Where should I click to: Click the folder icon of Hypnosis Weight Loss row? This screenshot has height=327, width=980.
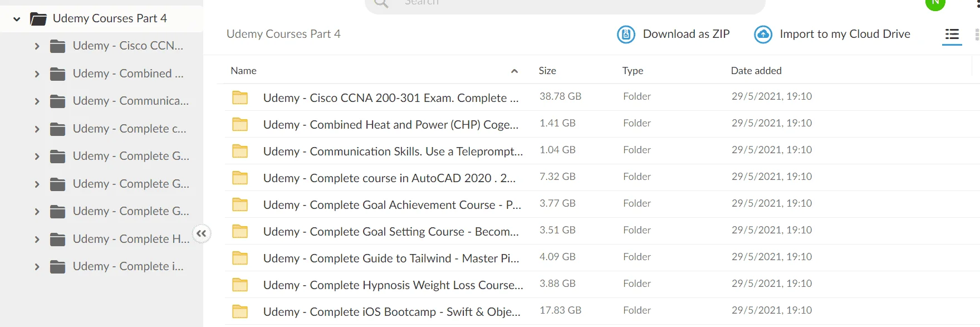click(x=240, y=285)
